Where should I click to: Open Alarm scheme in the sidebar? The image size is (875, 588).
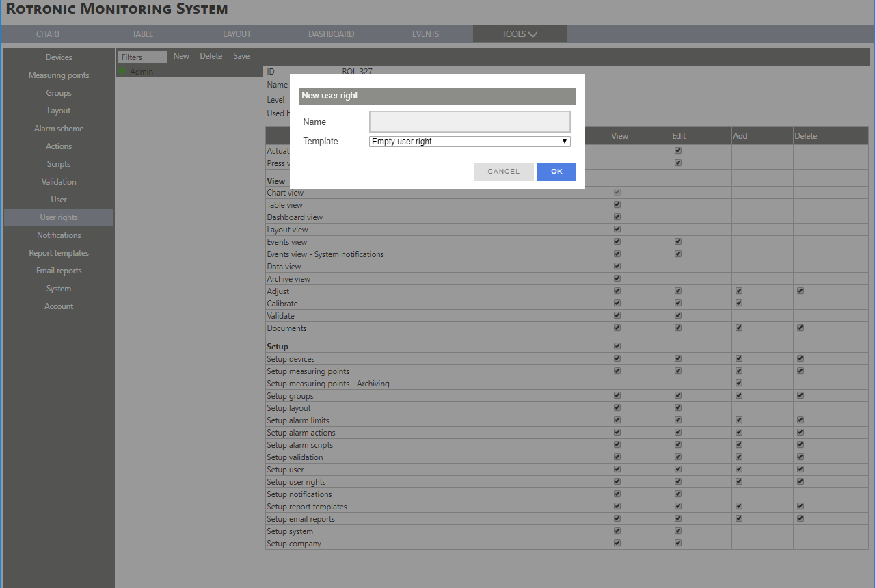pyautogui.click(x=59, y=129)
